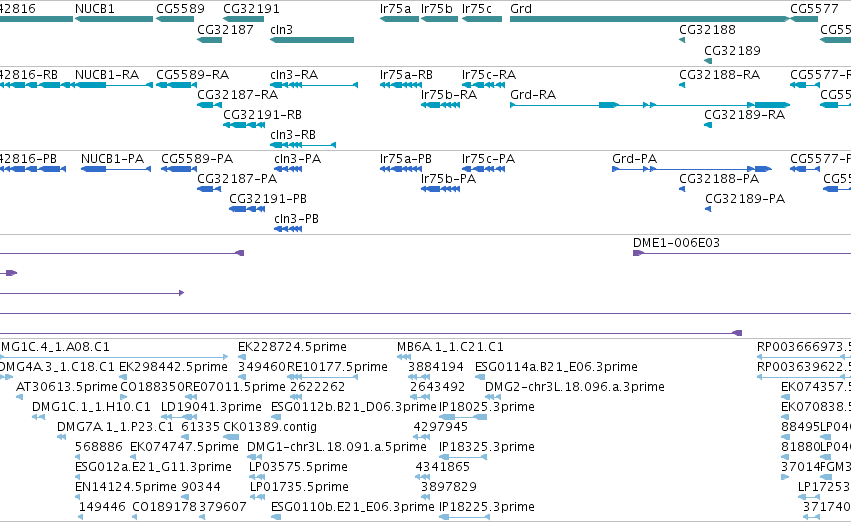The image size is (851, 522).
Task: Select the CG32188-RA transcript label
Action: [x=720, y=74]
